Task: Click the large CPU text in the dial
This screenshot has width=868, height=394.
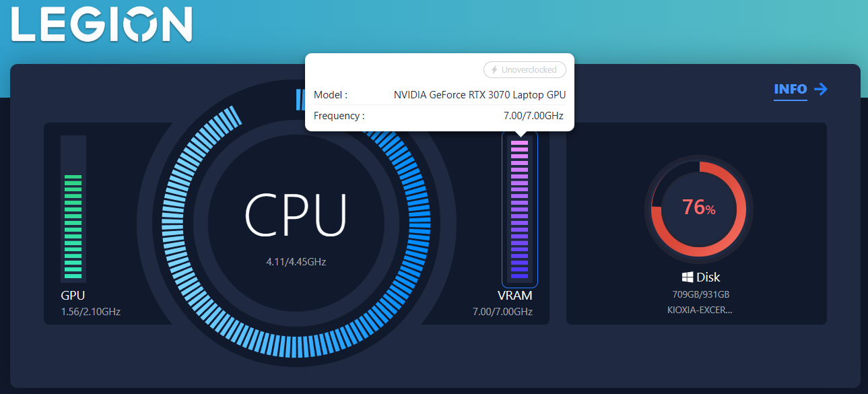Action: click(x=296, y=215)
